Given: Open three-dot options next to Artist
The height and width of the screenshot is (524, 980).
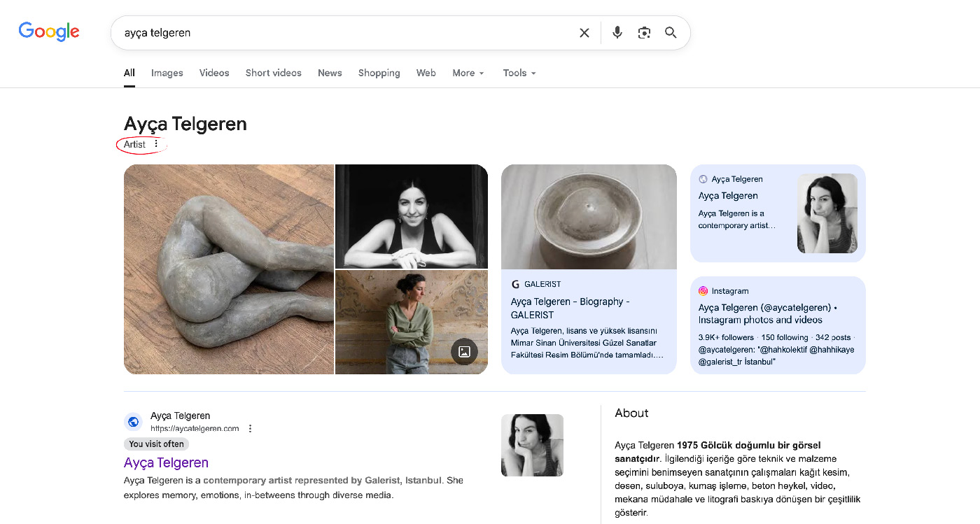Looking at the screenshot, I should coord(156,144).
